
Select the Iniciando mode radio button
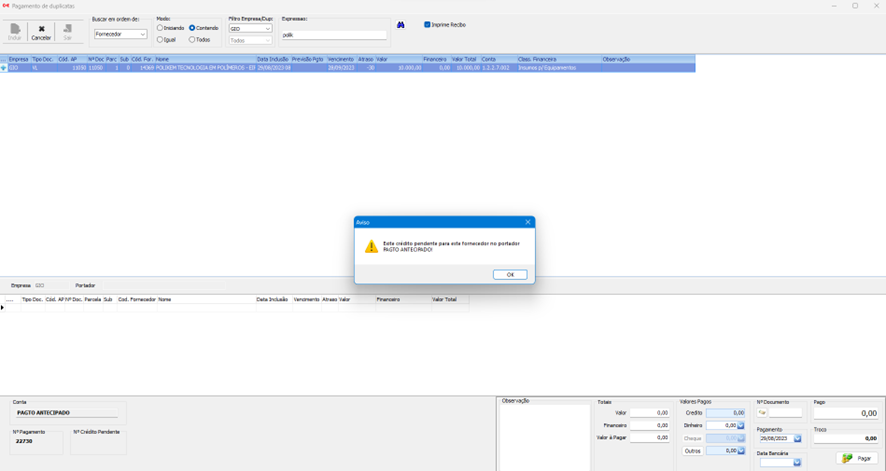tap(160, 28)
